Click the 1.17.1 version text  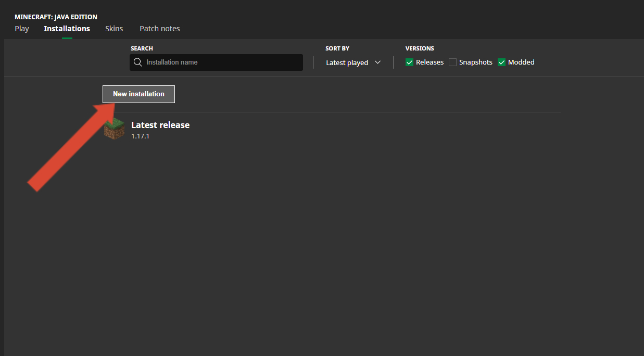tap(141, 136)
